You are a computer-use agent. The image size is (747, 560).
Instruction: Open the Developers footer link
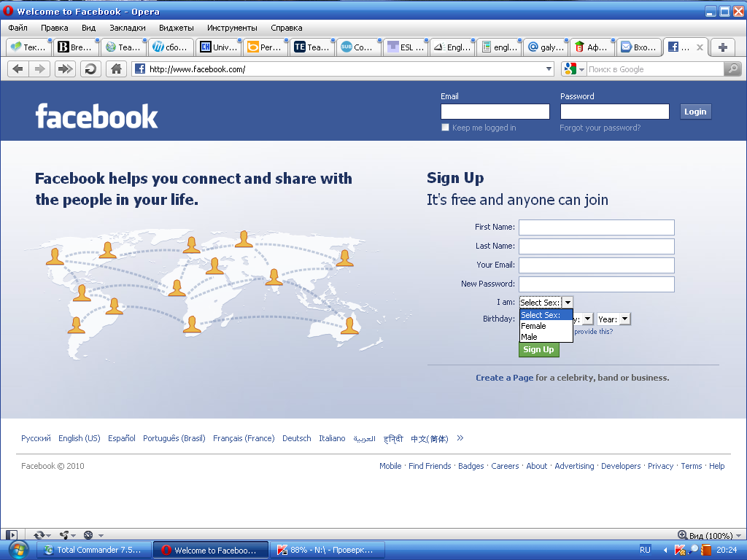point(621,466)
